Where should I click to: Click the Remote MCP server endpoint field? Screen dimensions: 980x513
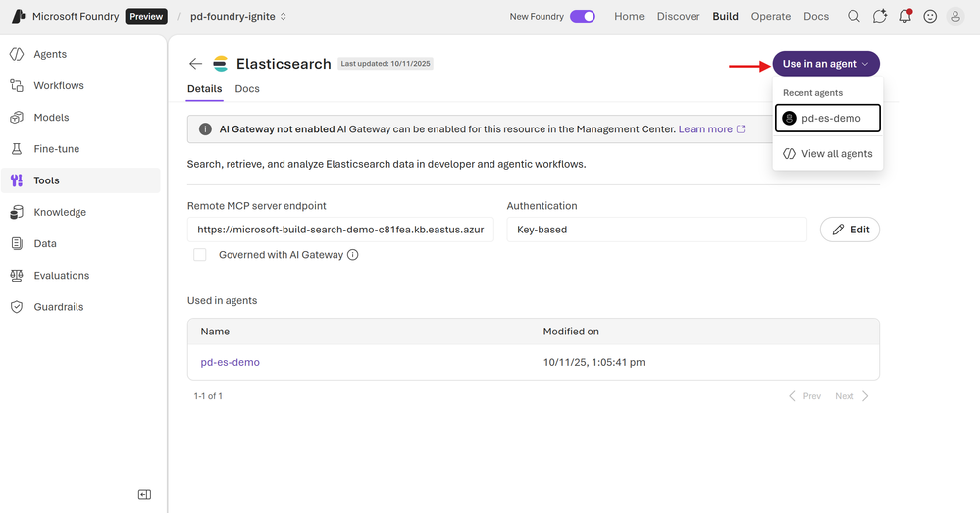coord(340,230)
